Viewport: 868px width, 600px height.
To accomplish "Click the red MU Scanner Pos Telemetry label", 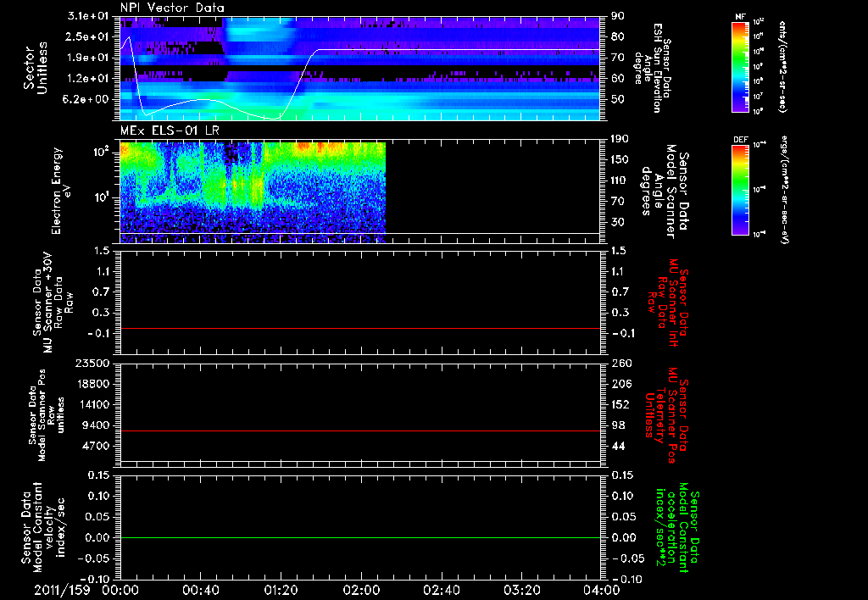I will point(666,415).
